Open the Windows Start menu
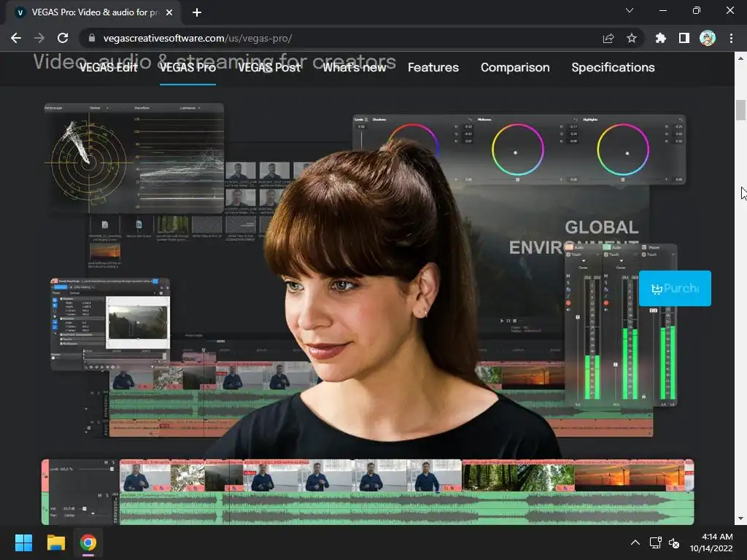 pos(23,542)
